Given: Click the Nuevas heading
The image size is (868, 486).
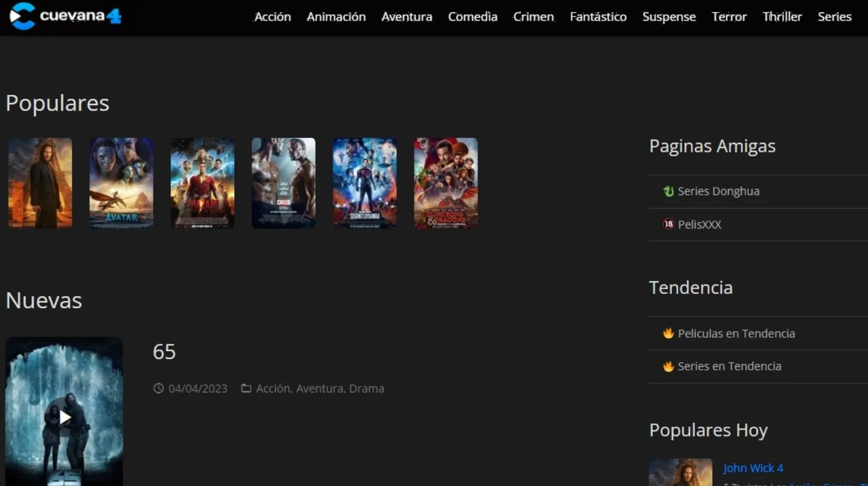Looking at the screenshot, I should (x=44, y=300).
